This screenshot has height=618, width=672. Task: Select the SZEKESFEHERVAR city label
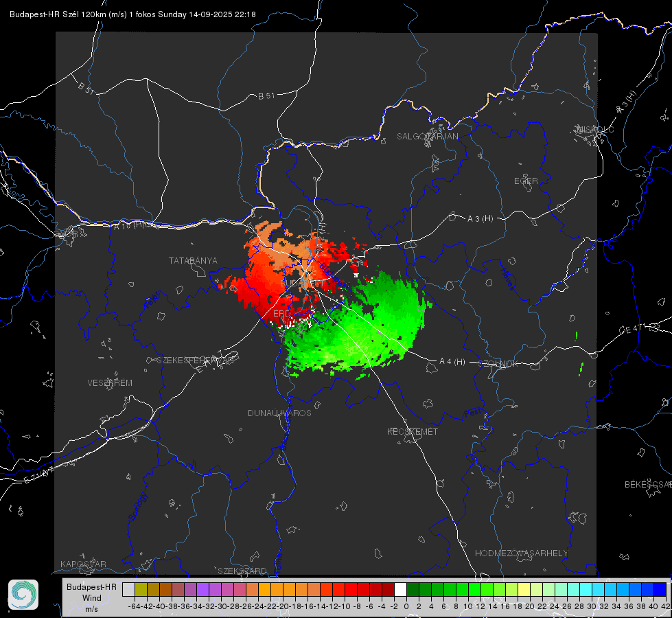point(197,360)
